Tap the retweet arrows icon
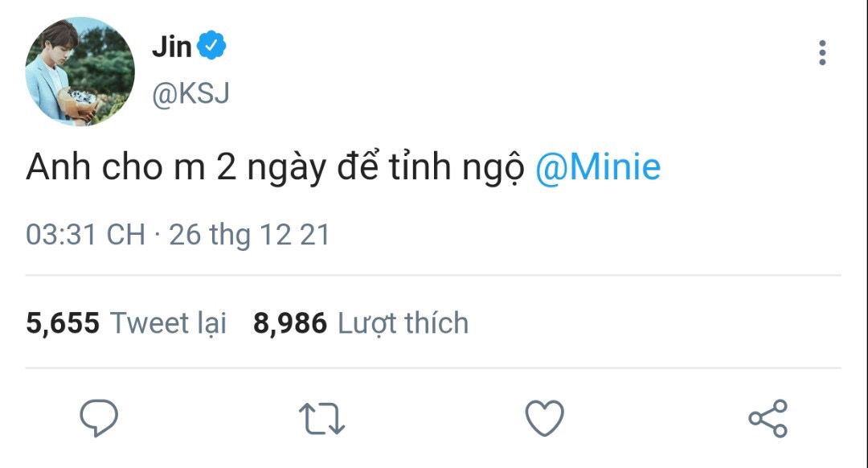The image size is (868, 468). click(x=321, y=418)
